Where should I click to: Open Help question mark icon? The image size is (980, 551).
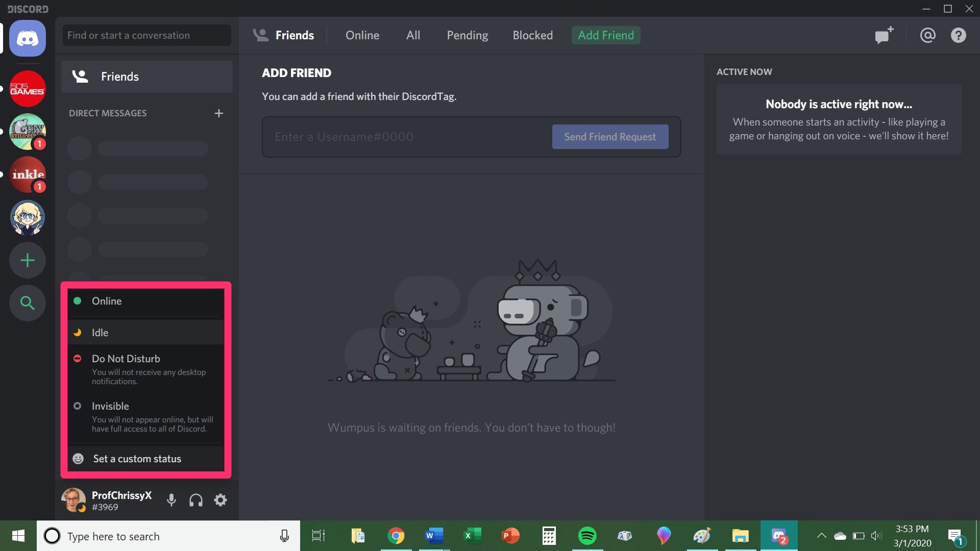[958, 35]
